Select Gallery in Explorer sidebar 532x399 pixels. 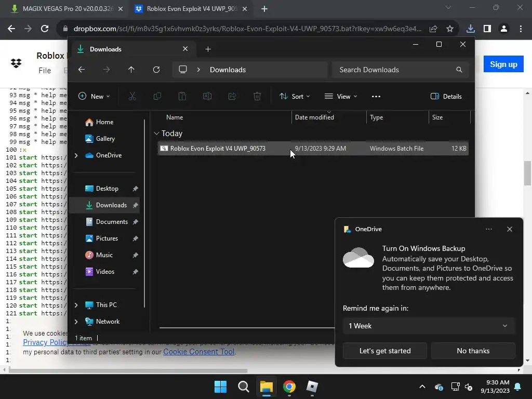(x=105, y=139)
